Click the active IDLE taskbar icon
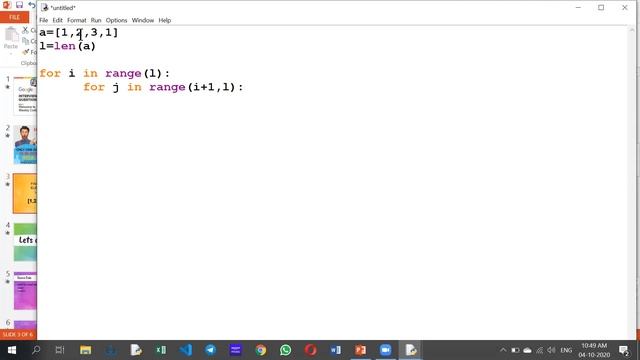Viewport: 640px width, 360px height. 411,350
